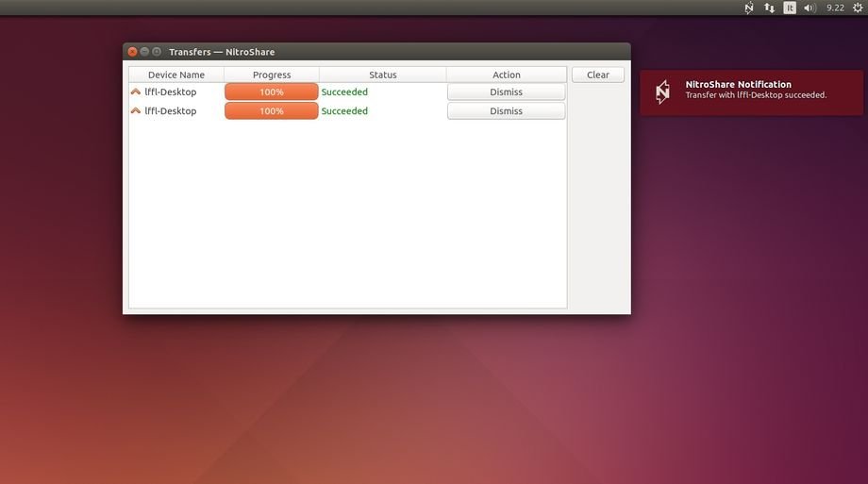
Task: Click the Action column header
Action: pos(507,75)
